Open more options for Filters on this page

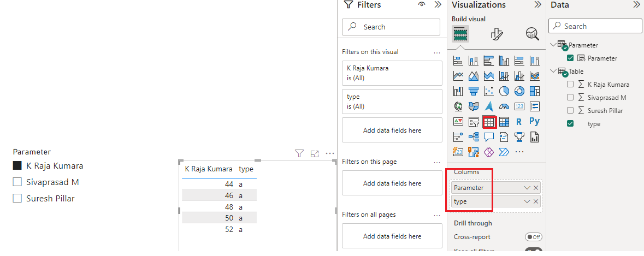click(x=436, y=162)
